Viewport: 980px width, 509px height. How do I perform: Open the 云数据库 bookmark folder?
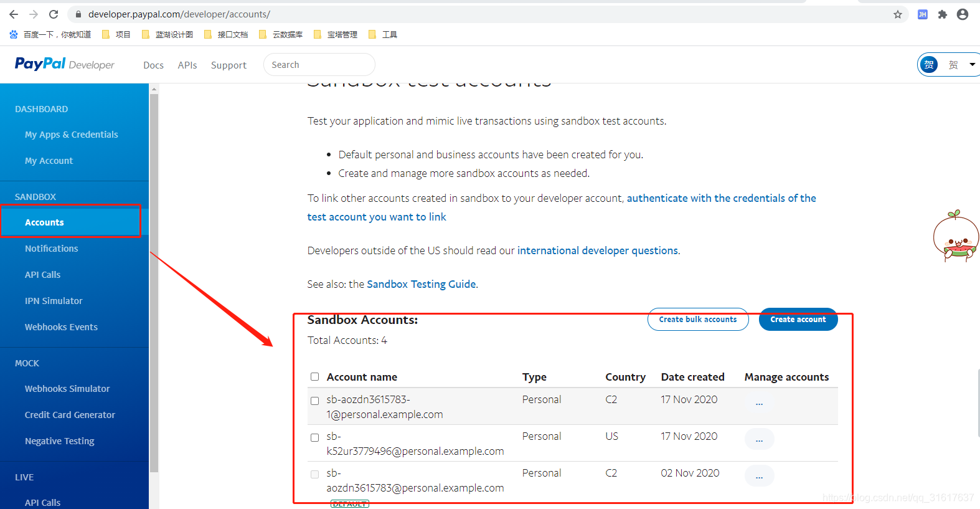click(281, 34)
